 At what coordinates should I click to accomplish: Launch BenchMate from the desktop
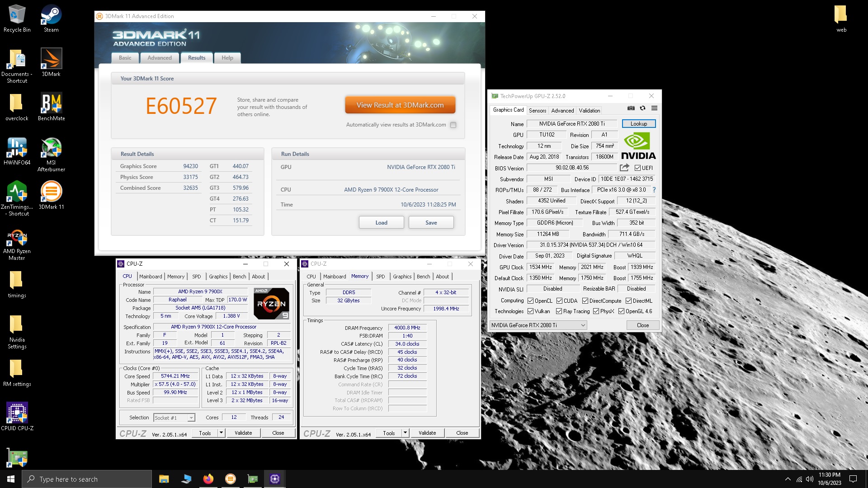pos(51,107)
